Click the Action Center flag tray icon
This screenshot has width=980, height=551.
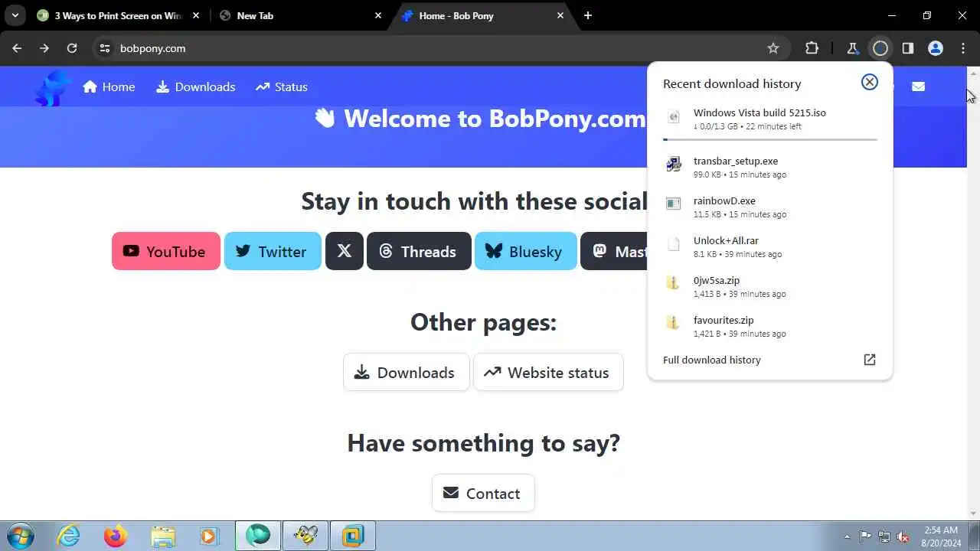coord(866,536)
